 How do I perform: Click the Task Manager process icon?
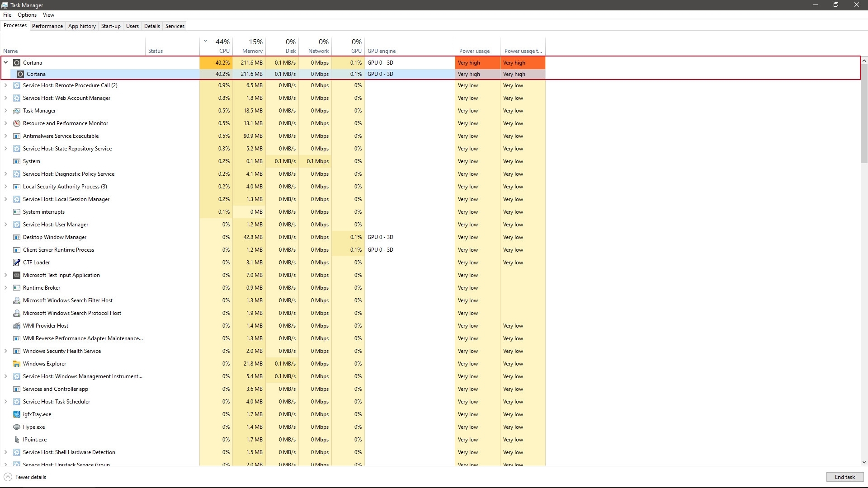[16, 110]
